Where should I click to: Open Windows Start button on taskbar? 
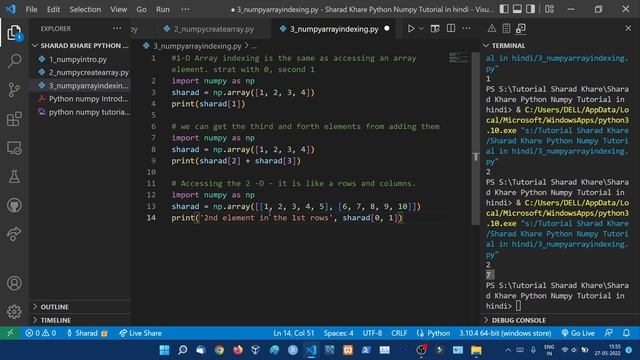164,350
